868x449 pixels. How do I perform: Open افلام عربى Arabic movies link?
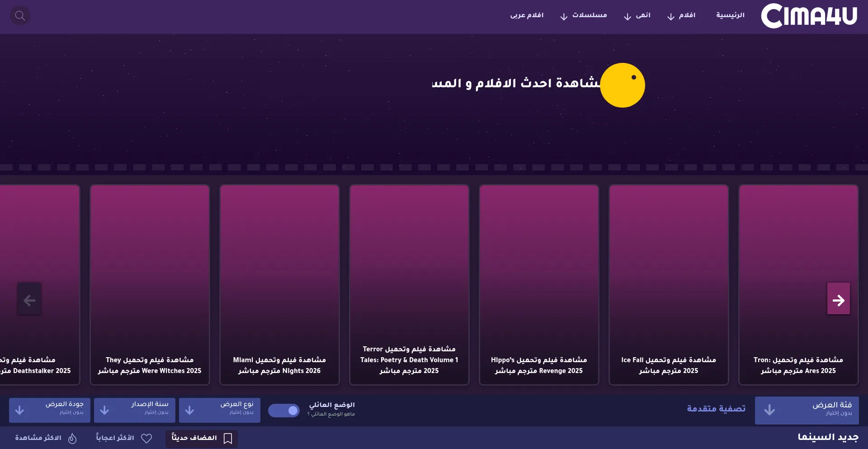[527, 15]
